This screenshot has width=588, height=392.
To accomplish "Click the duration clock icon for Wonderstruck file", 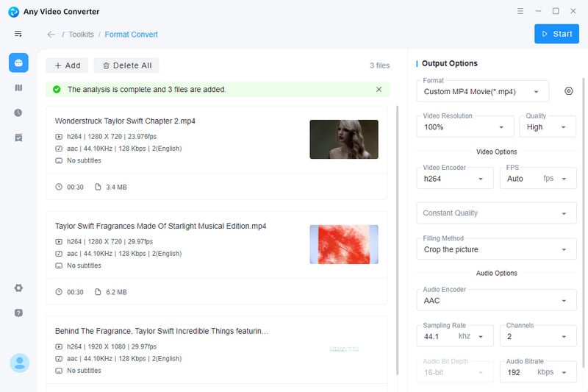I will pyautogui.click(x=59, y=187).
